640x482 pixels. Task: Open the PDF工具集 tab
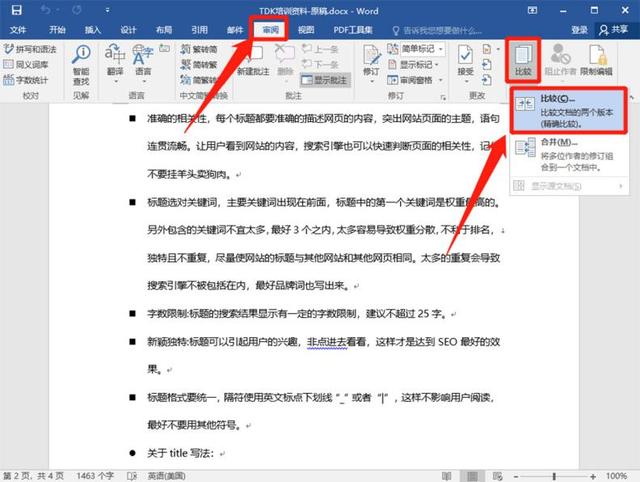point(353,30)
